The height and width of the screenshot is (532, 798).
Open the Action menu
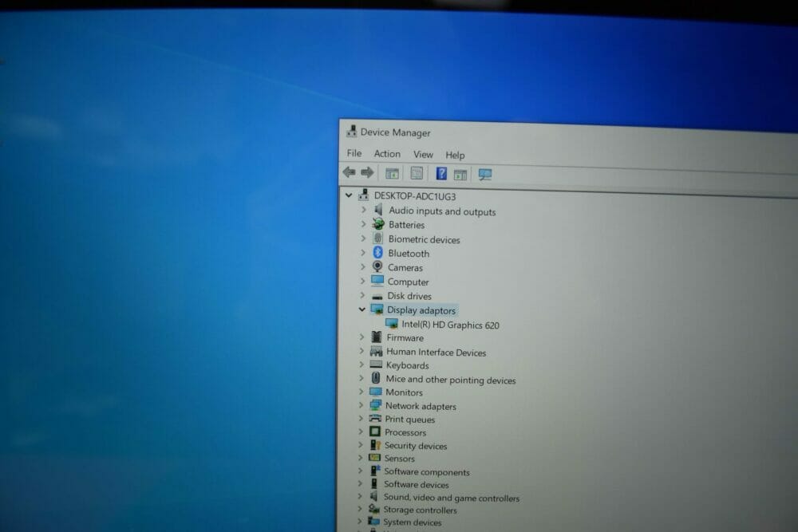[x=387, y=154]
